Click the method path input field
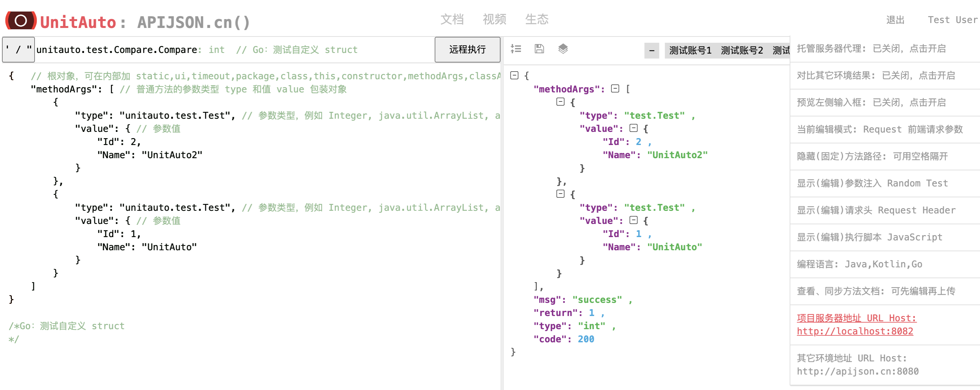Viewport: 980px width, 390px height. point(235,50)
